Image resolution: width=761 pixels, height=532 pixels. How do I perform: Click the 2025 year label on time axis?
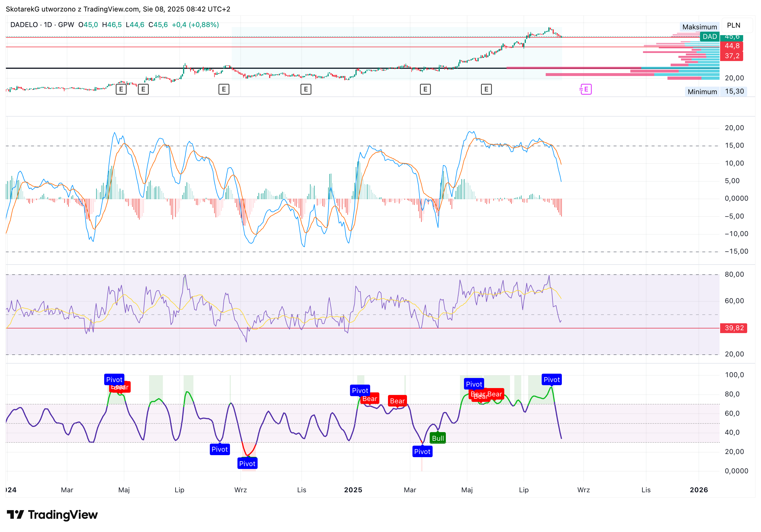click(353, 490)
